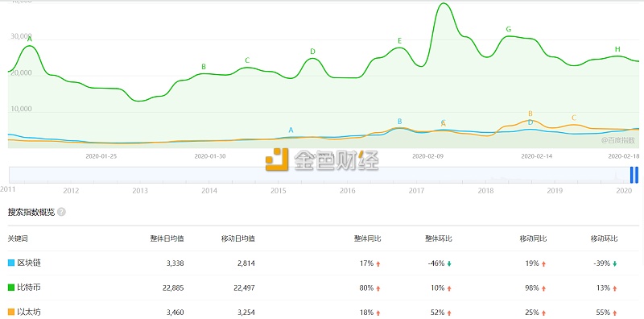Click the orange 以太坊 legend square
644x319 pixels.
[11, 313]
